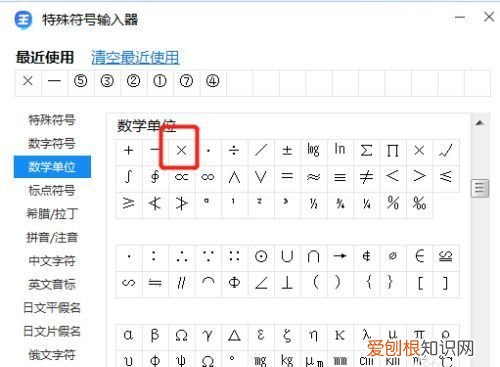The height and width of the screenshot is (367, 500).
Task: Insert the ln symbol
Action: click(x=340, y=151)
